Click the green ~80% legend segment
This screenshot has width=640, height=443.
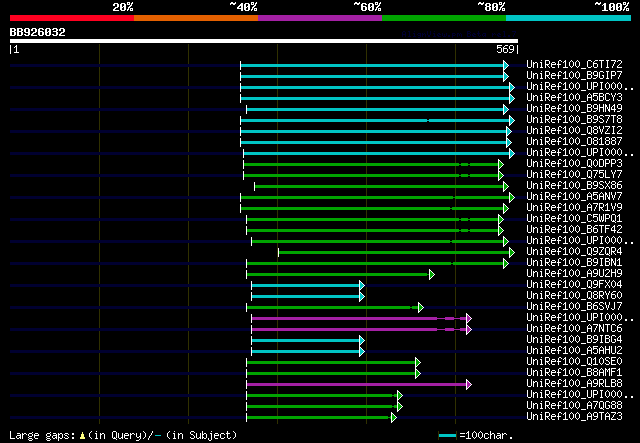(444, 18)
